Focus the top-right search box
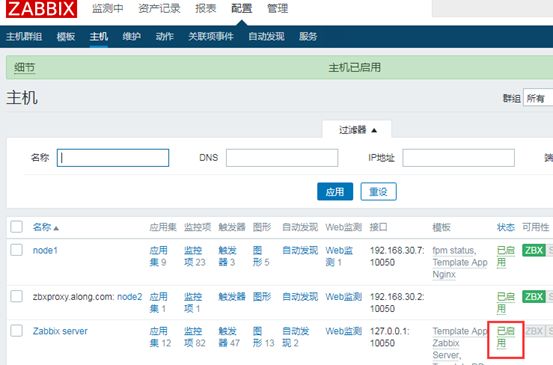553x365 pixels. 492,8
